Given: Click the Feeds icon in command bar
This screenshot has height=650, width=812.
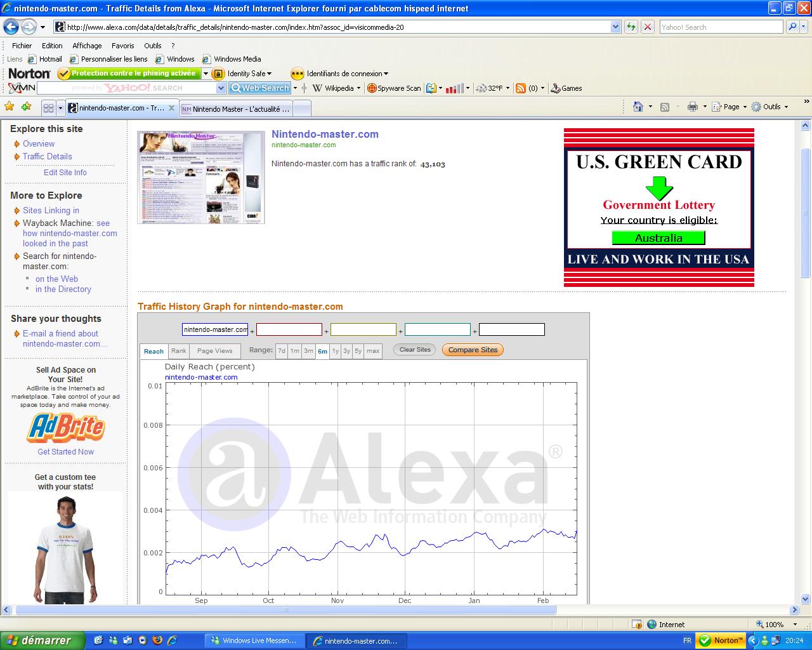Looking at the screenshot, I should point(665,107).
